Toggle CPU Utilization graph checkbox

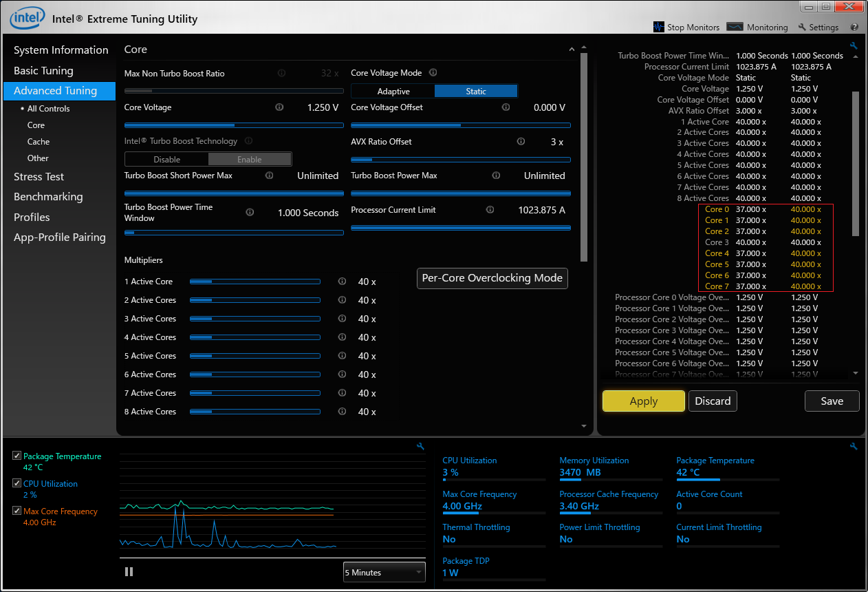coord(17,484)
